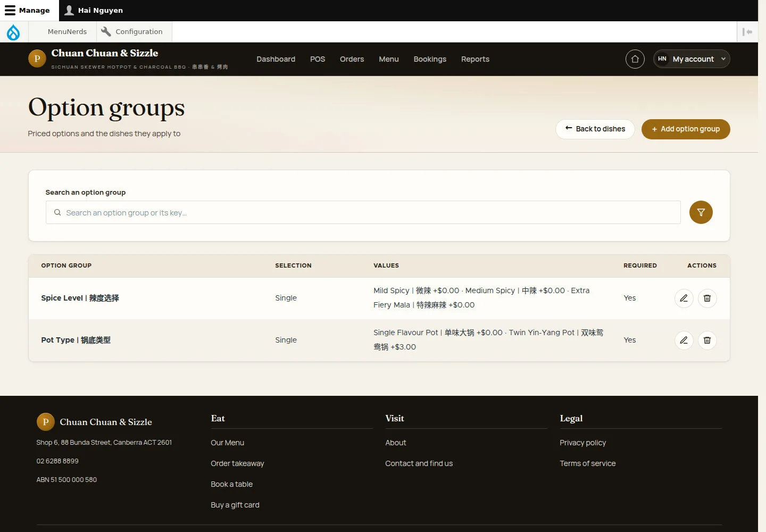Click the page vertical scrollbar
The width and height of the screenshot is (766, 532).
tap(762, 266)
